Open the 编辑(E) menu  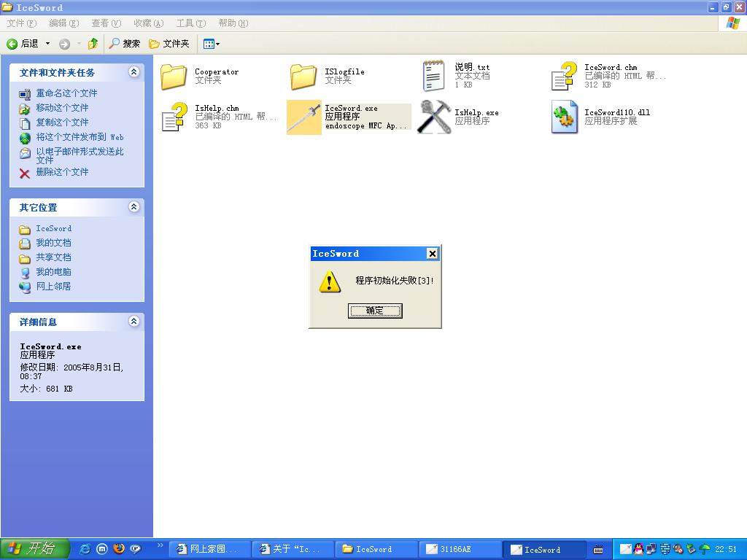(x=64, y=23)
